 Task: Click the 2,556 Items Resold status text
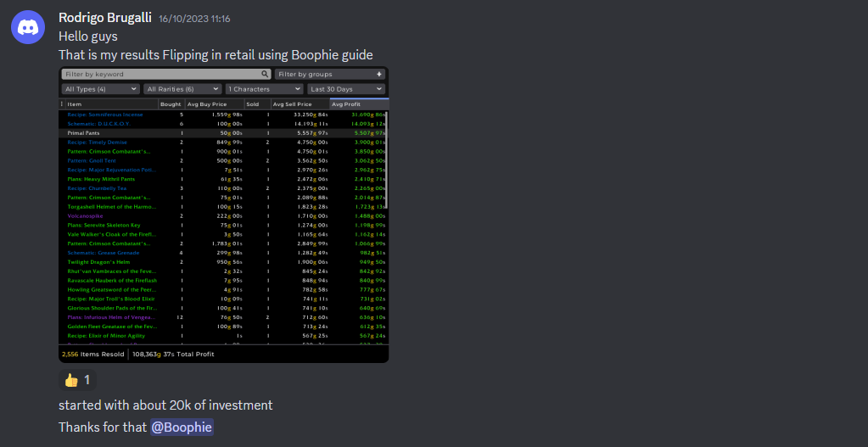coord(92,354)
